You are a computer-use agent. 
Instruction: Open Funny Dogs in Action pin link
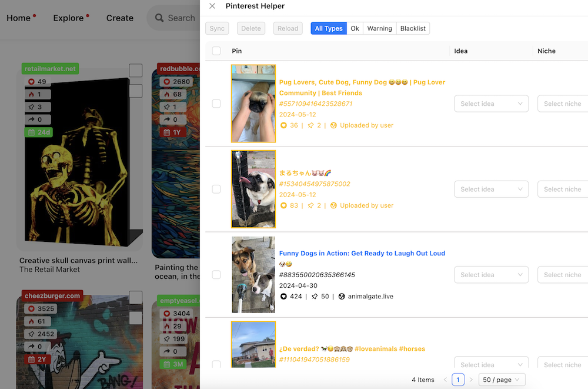point(362,254)
